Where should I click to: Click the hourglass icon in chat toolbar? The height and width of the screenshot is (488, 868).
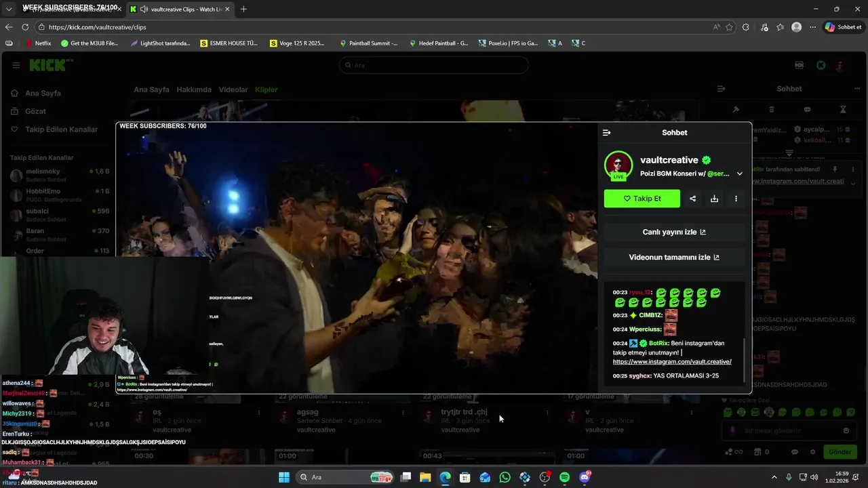(x=843, y=109)
